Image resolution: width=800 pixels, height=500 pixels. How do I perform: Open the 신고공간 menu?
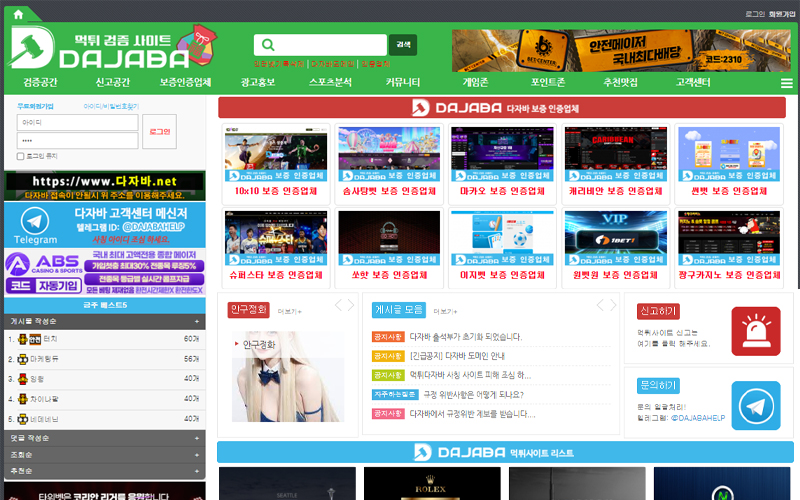pyautogui.click(x=113, y=82)
